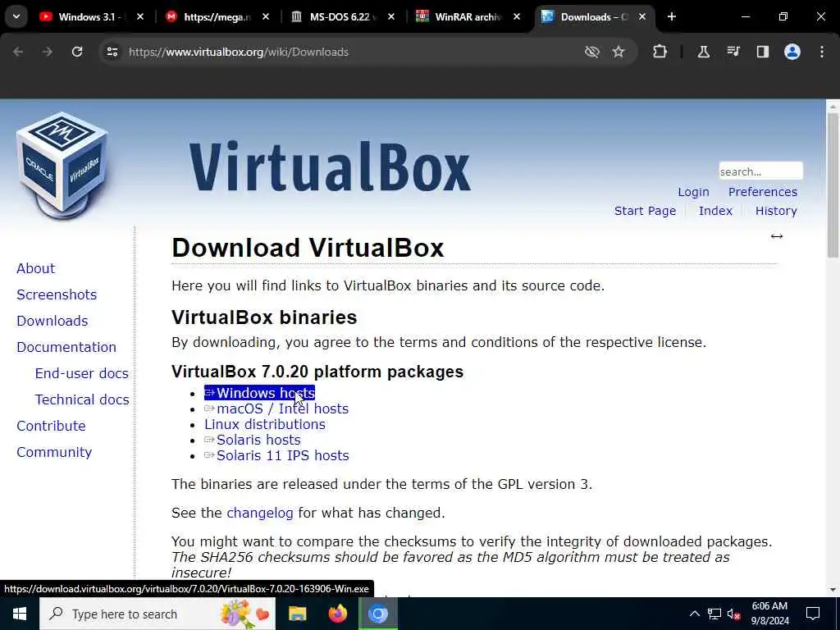Viewport: 840px width, 630px height.
Task: Open Chrome Labs flask icon
Action: point(703,52)
